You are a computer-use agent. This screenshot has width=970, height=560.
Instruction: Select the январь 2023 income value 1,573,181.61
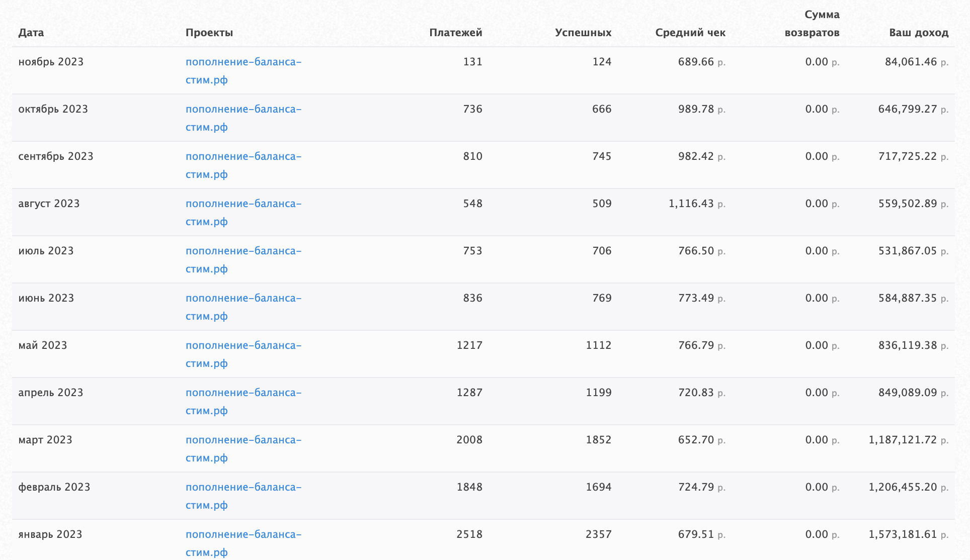click(903, 535)
